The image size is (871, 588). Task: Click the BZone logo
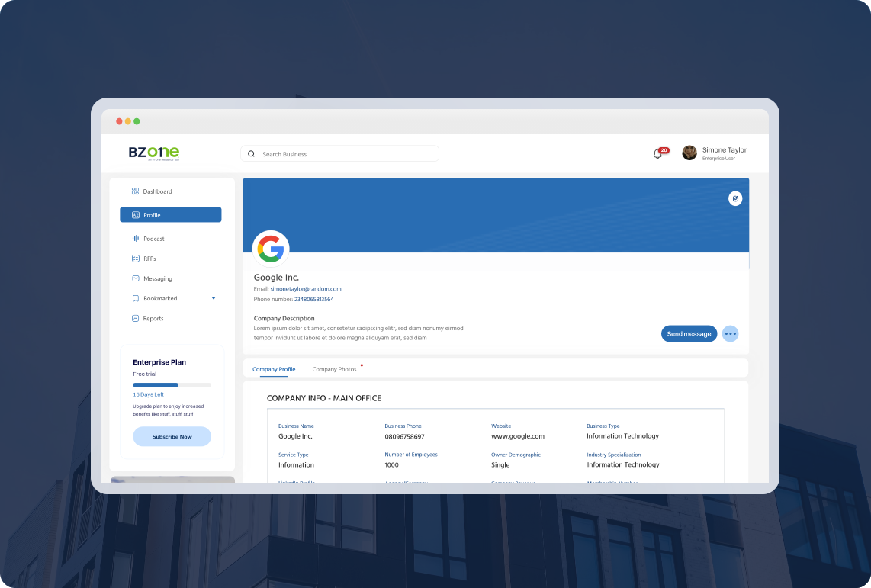tap(153, 153)
